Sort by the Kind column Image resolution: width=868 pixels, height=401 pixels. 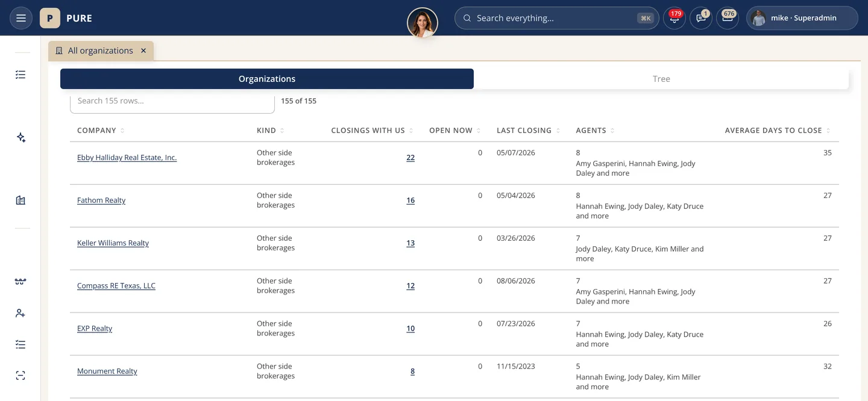coord(271,131)
